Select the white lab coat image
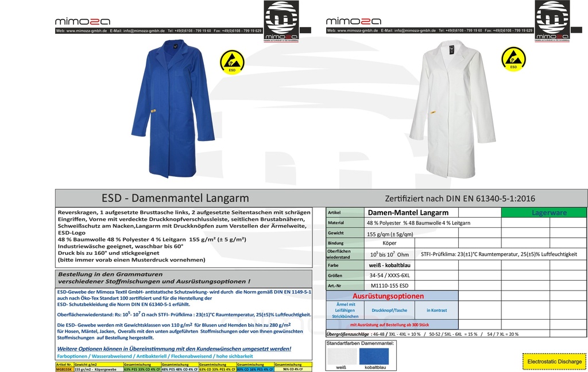This screenshot has height=372, width=588. coord(452,108)
